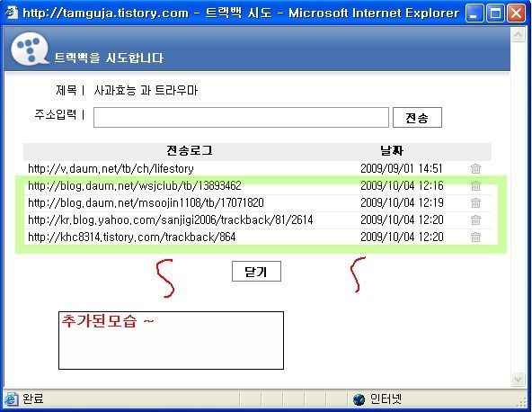Click the scrollbar up arrow

518,35
